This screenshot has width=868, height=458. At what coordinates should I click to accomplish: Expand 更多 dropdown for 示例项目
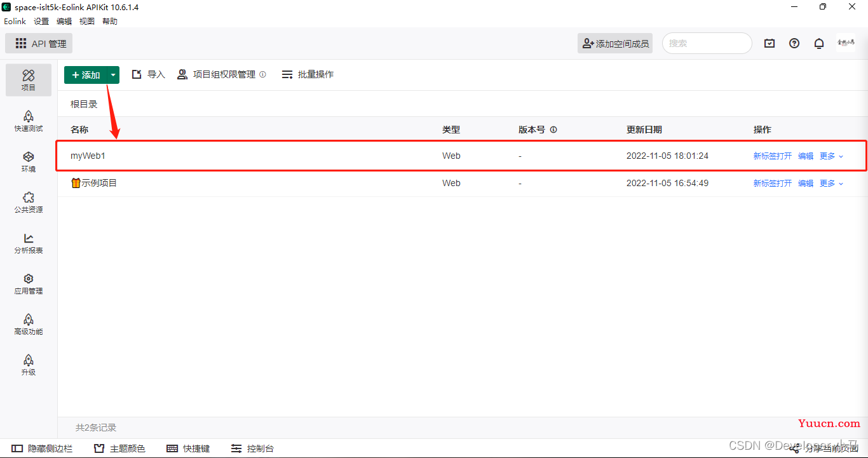(832, 184)
